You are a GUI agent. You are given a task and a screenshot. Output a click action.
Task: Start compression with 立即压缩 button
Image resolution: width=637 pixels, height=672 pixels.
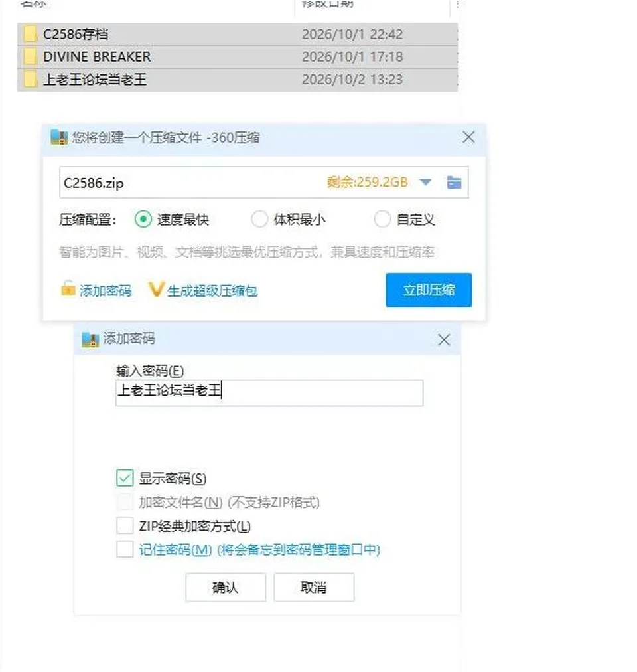tap(429, 290)
